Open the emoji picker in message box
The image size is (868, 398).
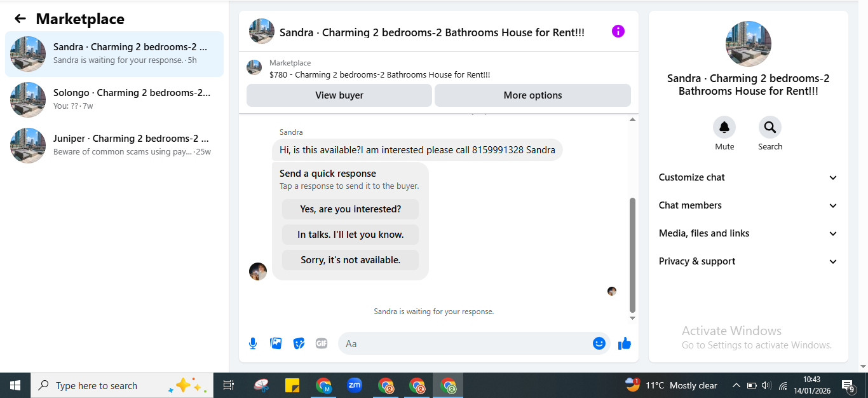(599, 343)
